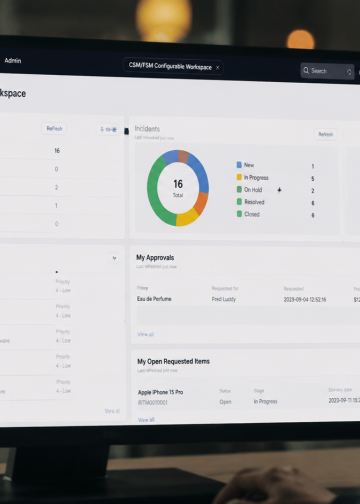Click count 2 beside On Hold legend

[313, 191]
